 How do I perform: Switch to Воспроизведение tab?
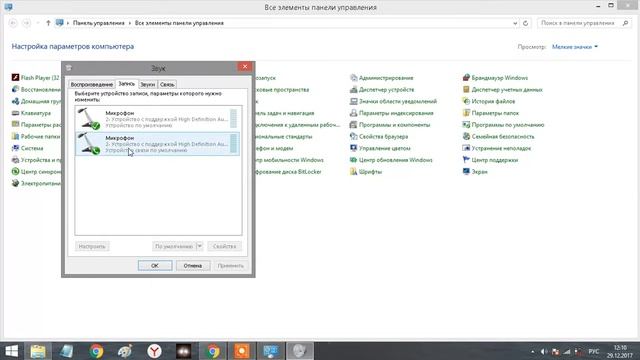(x=91, y=84)
